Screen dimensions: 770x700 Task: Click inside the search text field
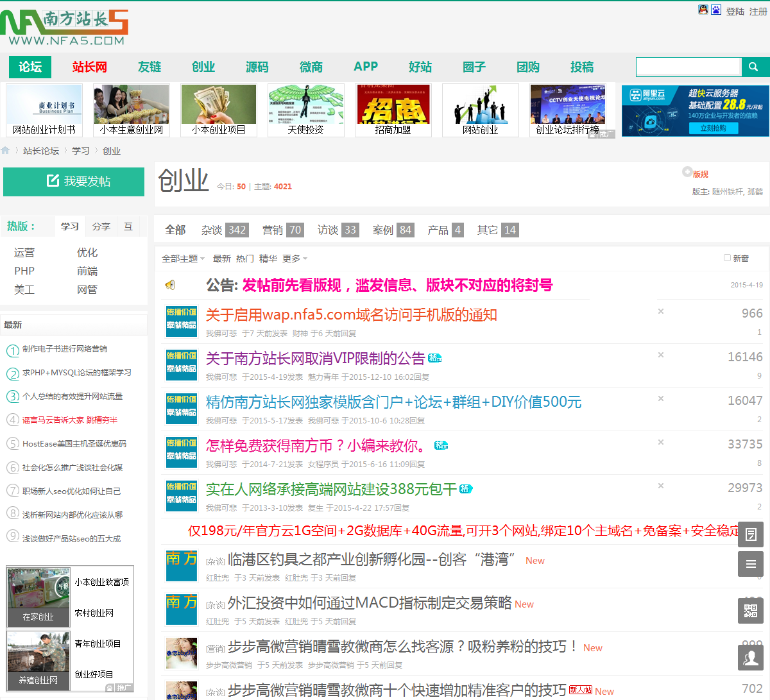[x=688, y=67]
